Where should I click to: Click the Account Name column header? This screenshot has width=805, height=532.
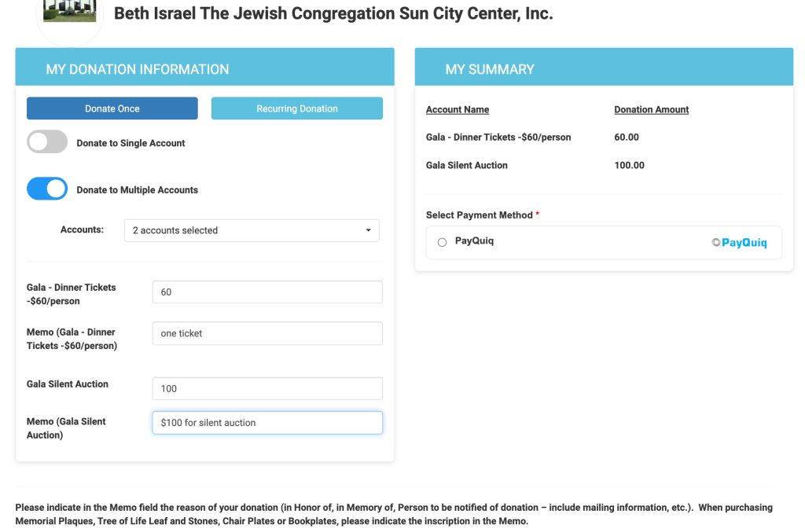click(458, 110)
